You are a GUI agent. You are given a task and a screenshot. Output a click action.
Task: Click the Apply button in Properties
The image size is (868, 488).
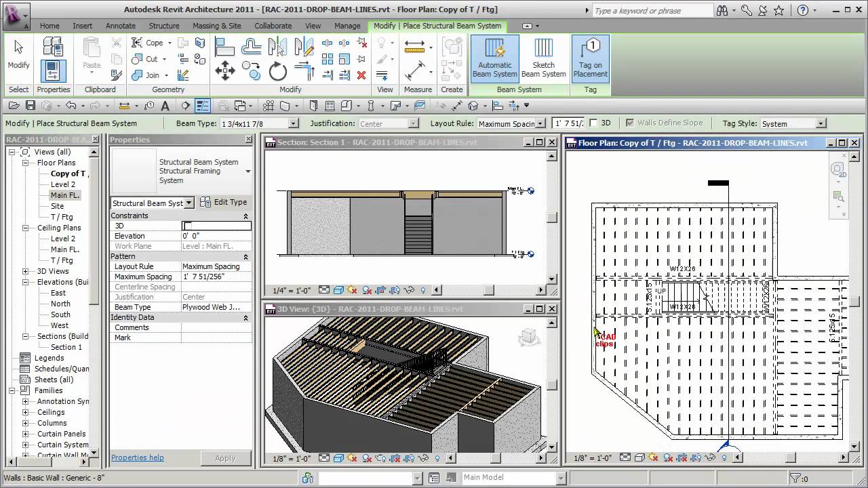tap(225, 458)
